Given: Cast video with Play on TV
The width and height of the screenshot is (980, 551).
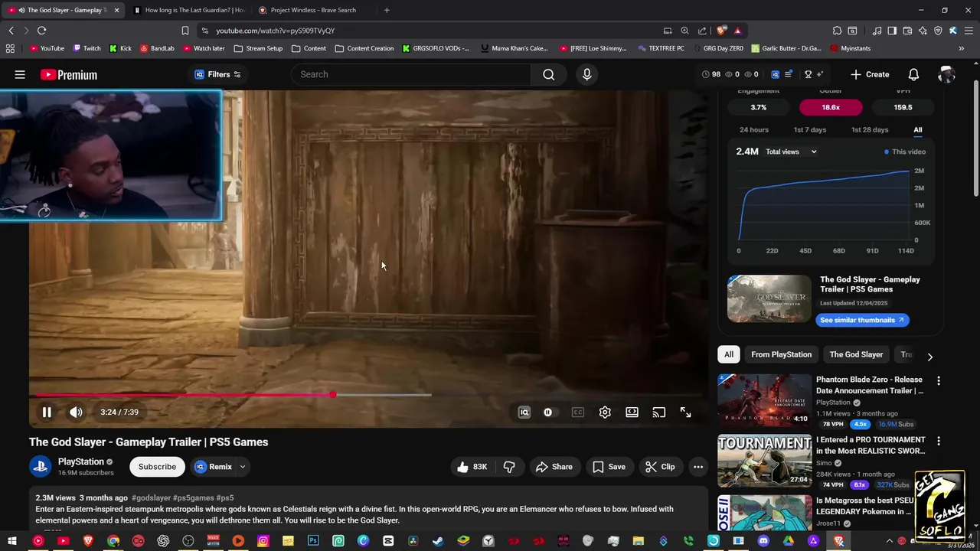Looking at the screenshot, I should (x=658, y=412).
